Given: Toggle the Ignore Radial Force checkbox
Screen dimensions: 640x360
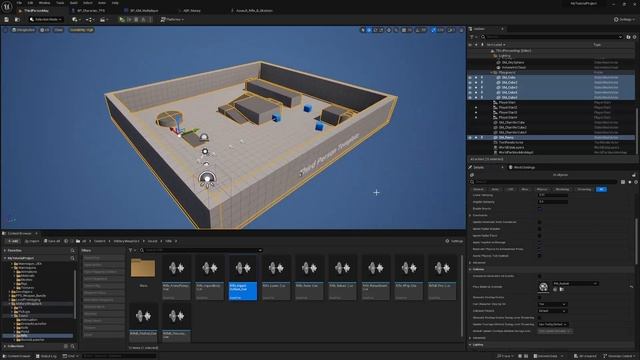Looking at the screenshot, I should point(540,236).
